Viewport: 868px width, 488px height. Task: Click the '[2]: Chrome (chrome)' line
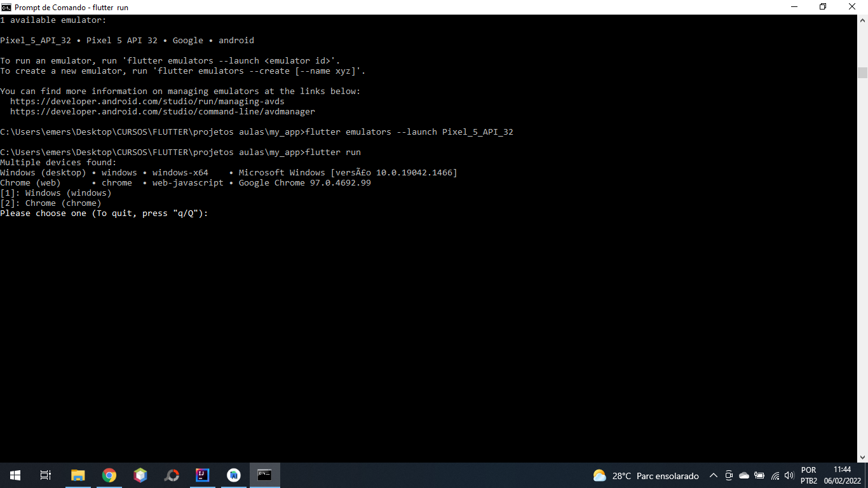click(x=51, y=203)
